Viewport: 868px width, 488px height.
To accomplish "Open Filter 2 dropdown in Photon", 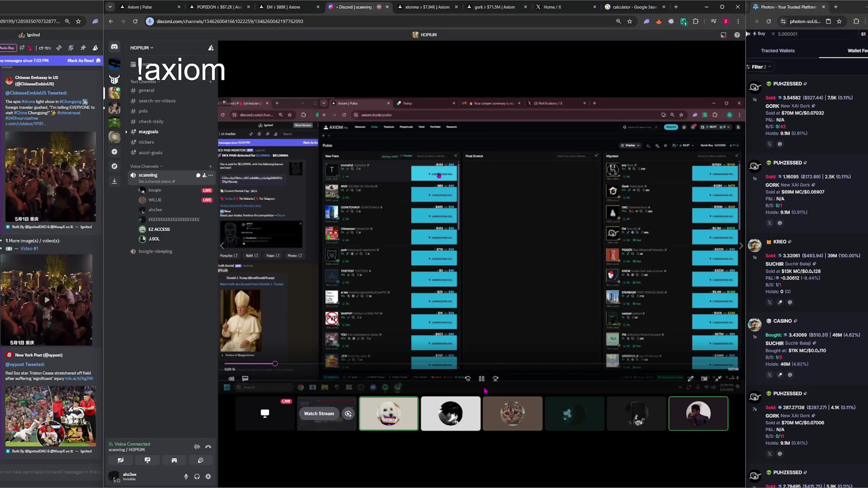I will point(761,67).
